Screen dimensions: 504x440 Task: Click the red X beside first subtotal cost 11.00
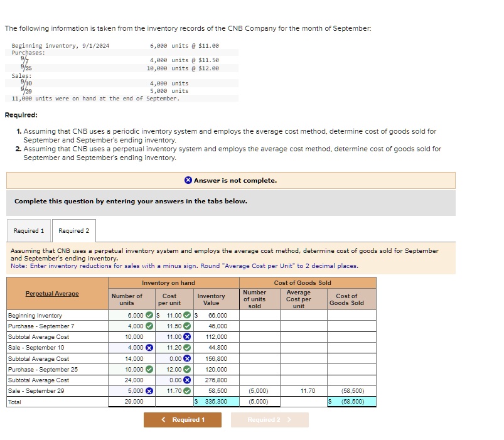[187, 336]
